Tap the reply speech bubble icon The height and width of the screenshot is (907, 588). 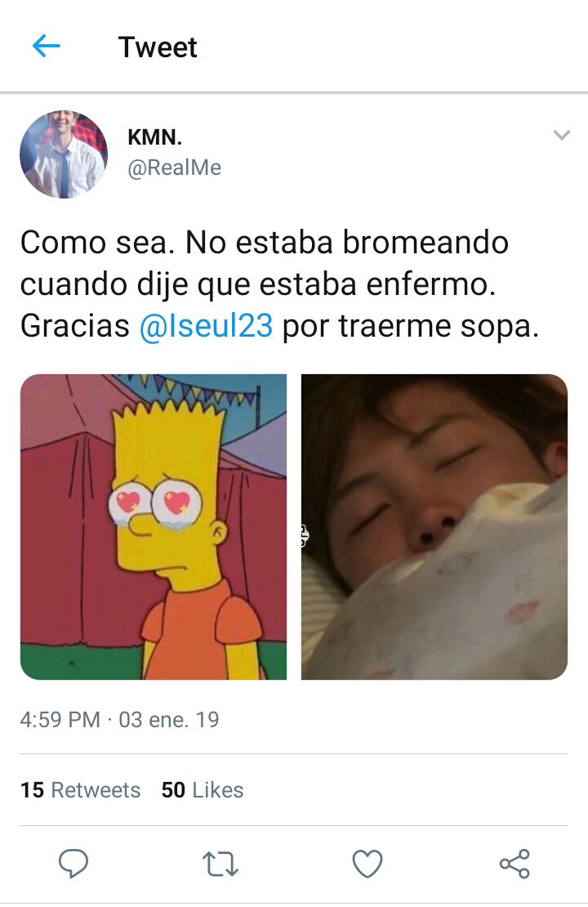coord(73,864)
